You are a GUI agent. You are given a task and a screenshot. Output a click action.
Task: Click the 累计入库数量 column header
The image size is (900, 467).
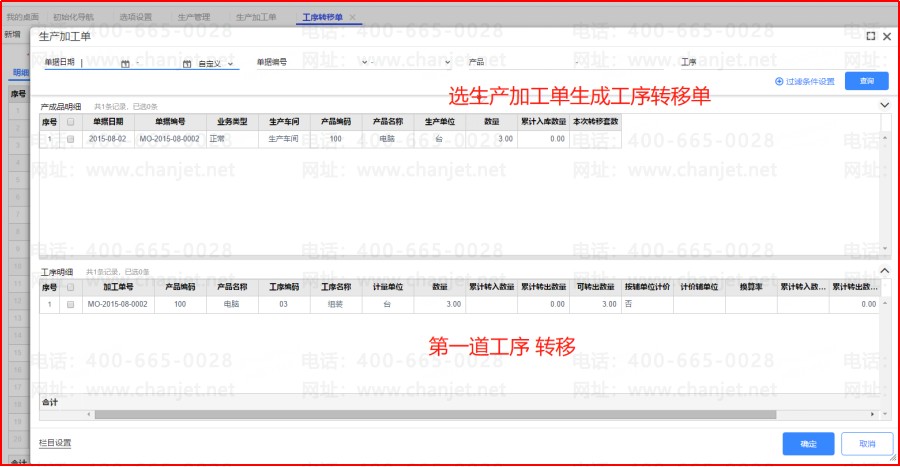coord(543,122)
